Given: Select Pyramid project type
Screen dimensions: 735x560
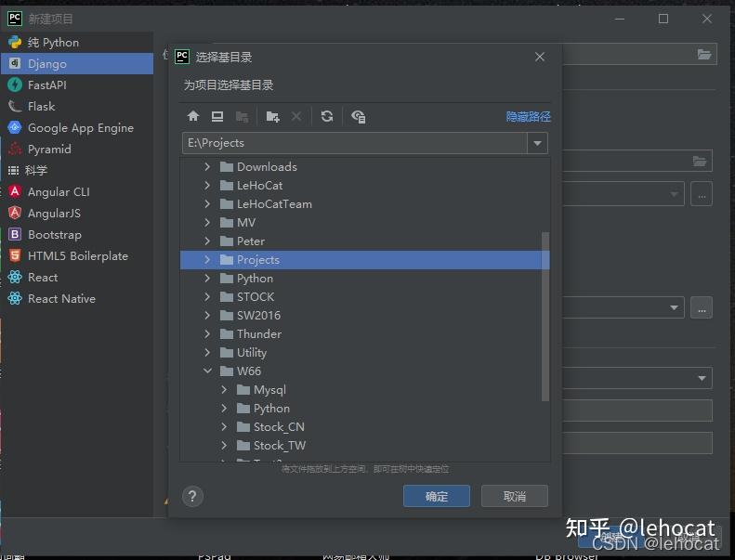Looking at the screenshot, I should 77,149.
